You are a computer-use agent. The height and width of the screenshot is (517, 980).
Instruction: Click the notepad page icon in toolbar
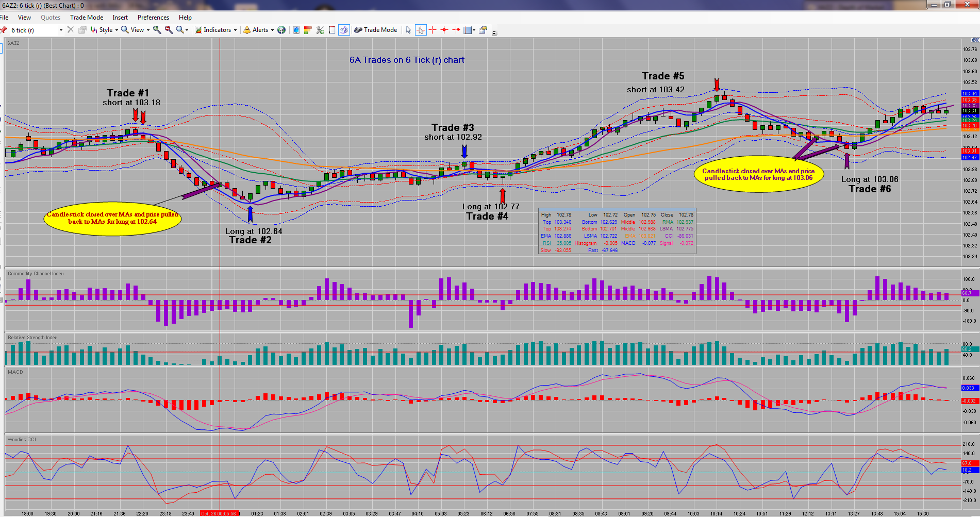tap(332, 30)
